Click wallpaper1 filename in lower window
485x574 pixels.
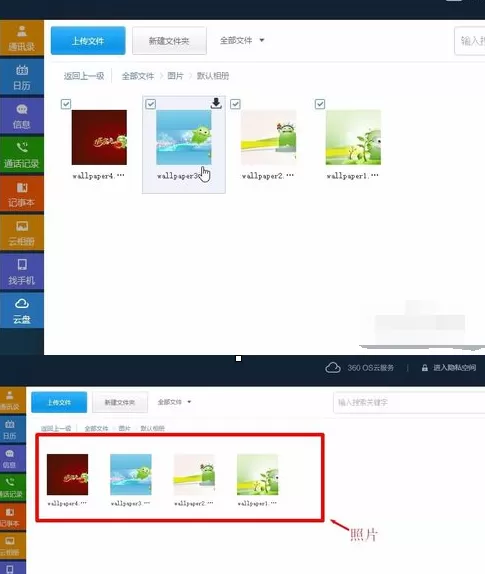pos(257,503)
